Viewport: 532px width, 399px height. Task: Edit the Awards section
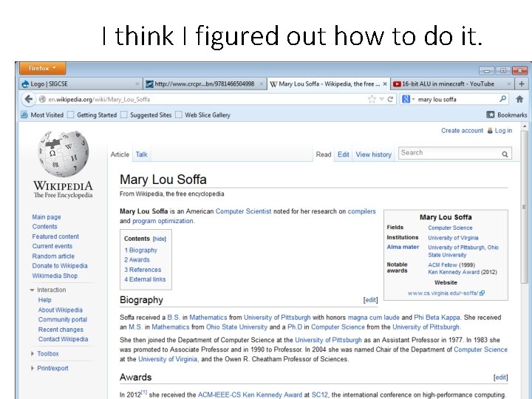(x=500, y=378)
